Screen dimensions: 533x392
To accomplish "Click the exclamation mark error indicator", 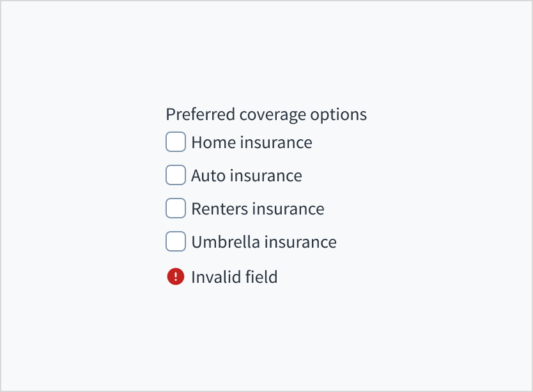I will coord(175,276).
